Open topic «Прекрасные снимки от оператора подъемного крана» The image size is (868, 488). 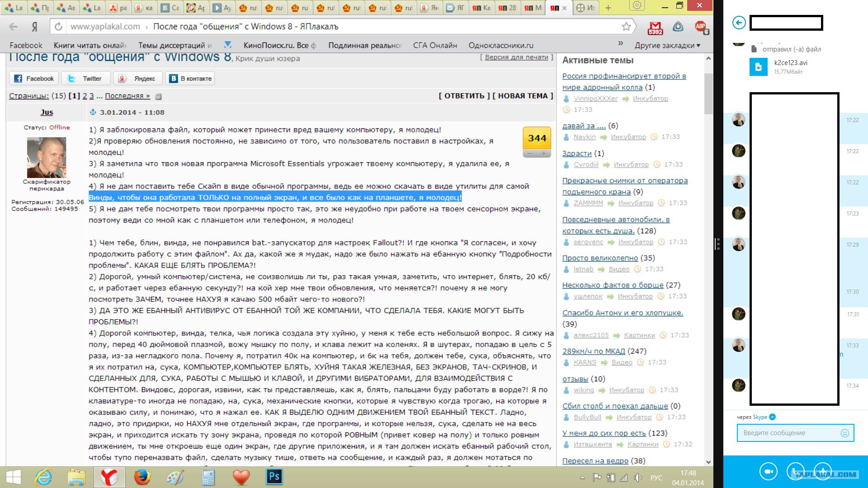(x=625, y=186)
